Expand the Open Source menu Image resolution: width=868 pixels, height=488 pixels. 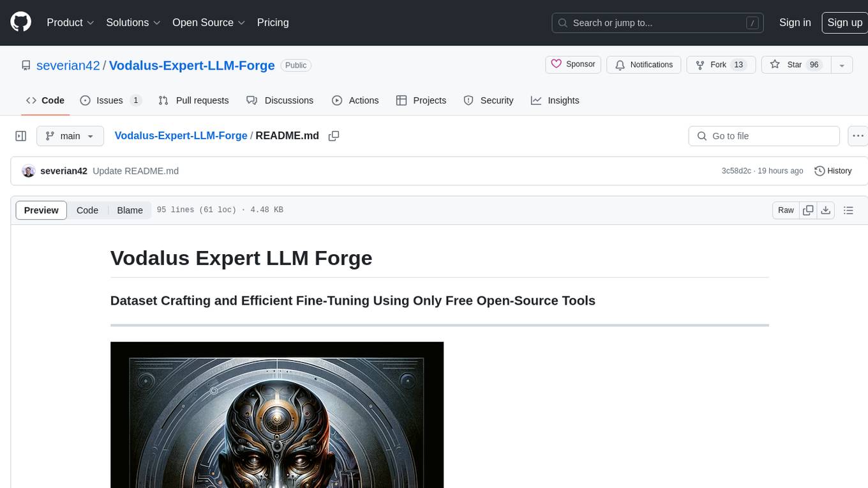click(x=209, y=22)
